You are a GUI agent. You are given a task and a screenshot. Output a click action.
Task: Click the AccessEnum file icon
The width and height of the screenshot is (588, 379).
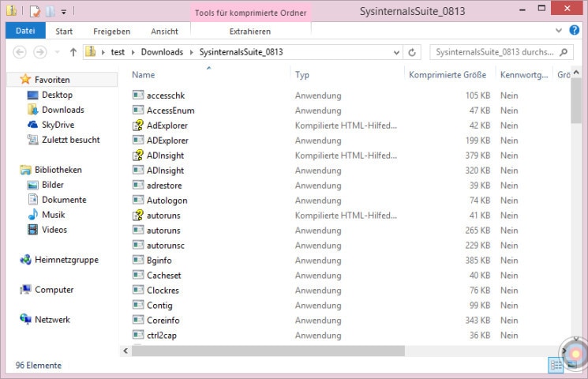coord(138,110)
